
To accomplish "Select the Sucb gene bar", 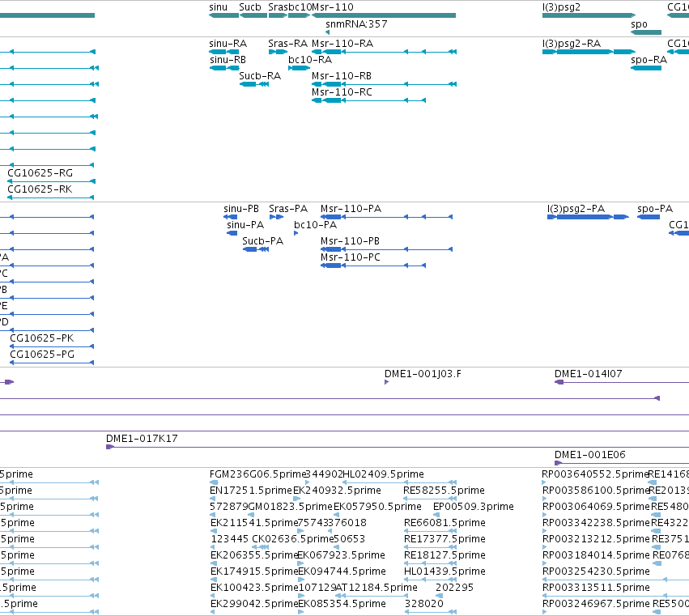I will [253, 15].
